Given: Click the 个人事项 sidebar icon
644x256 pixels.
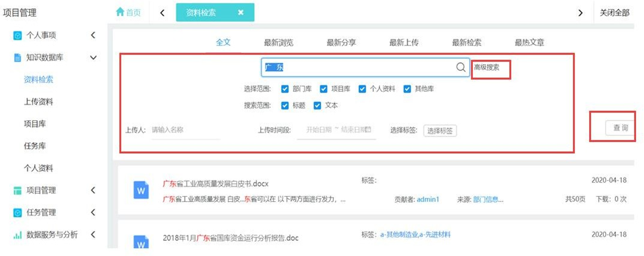Looking at the screenshot, I should coord(17,35).
